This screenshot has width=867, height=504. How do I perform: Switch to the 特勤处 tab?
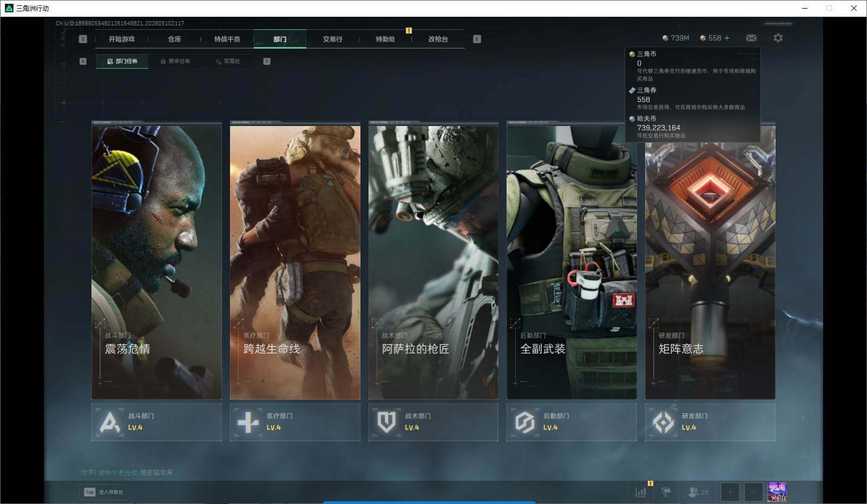pos(385,39)
